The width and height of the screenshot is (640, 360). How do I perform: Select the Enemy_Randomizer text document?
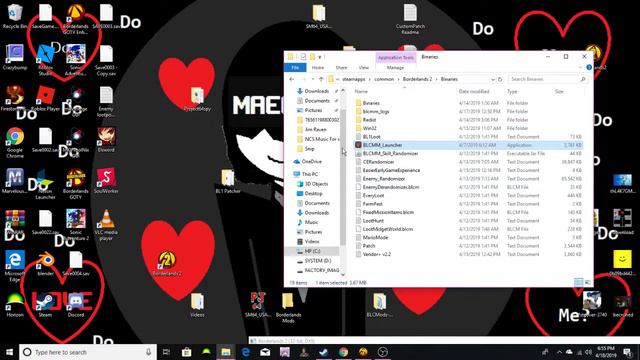[x=468, y=179]
